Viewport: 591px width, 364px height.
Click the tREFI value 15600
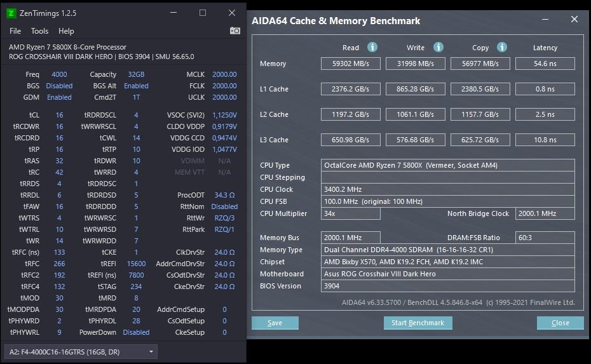[x=136, y=264]
